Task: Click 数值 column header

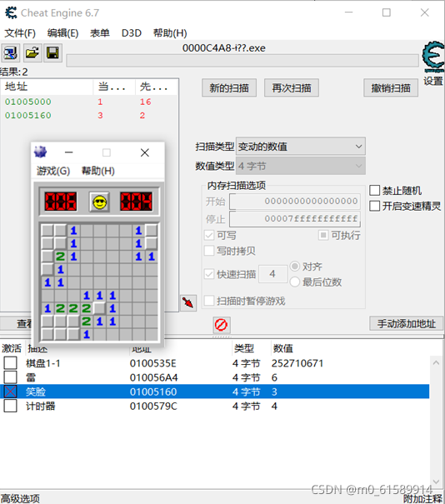Action: 283,348
